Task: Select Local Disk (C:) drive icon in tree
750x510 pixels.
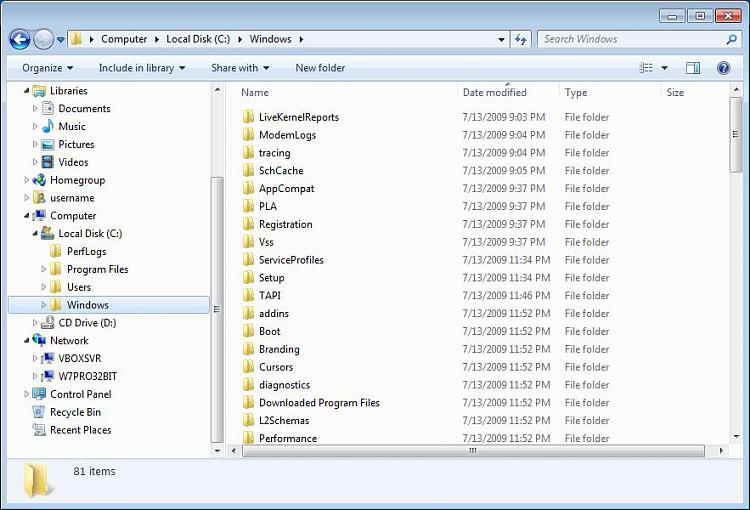Action: [47, 233]
